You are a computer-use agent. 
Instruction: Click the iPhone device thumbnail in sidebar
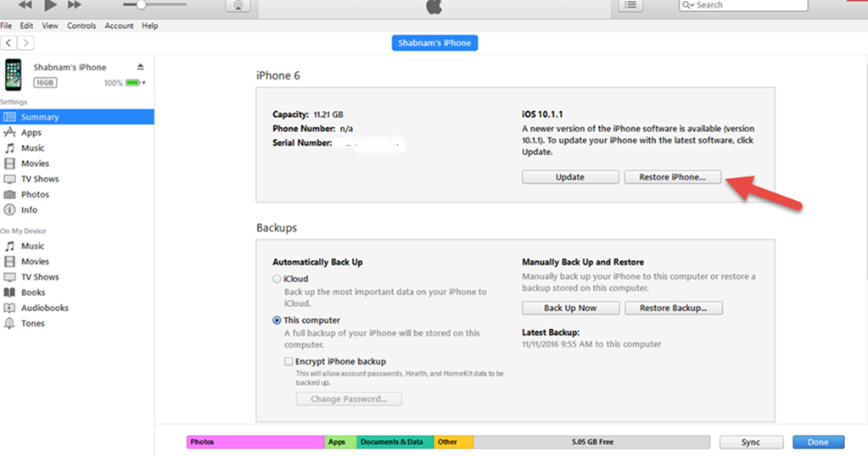tap(14, 75)
